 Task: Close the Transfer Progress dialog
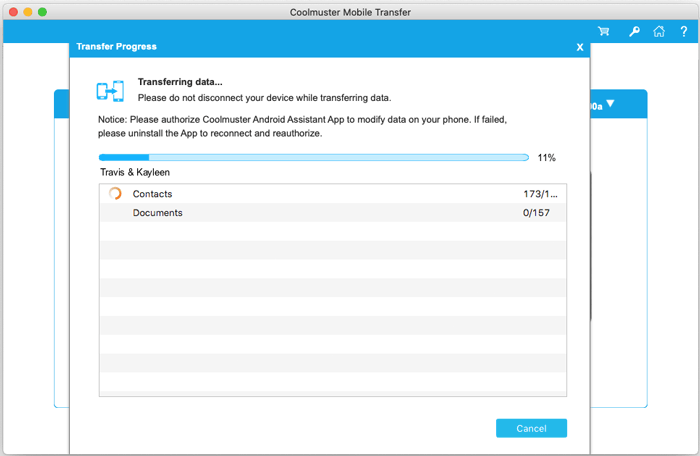point(580,47)
